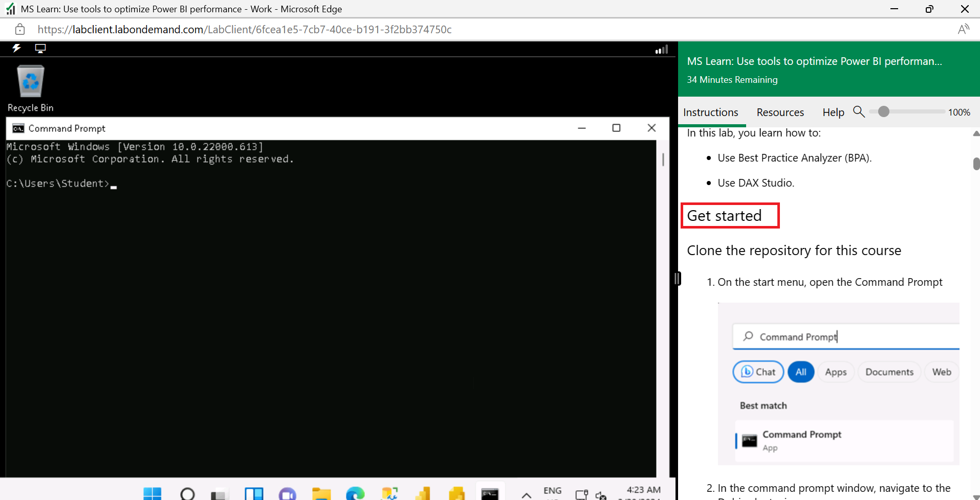The width and height of the screenshot is (980, 500).
Task: Open Power BI Desktop from taskbar
Action: point(423,493)
